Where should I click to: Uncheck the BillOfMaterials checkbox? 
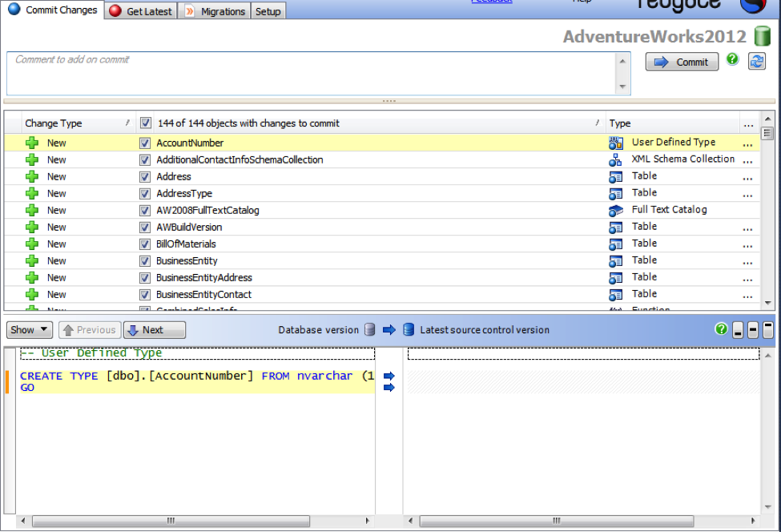144,244
